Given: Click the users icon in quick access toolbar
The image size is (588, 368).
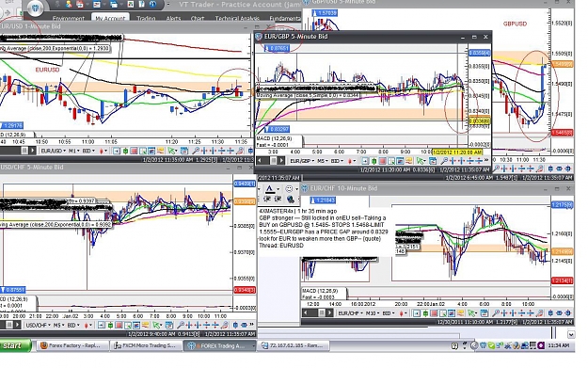Looking at the screenshot, I should 69,4.
